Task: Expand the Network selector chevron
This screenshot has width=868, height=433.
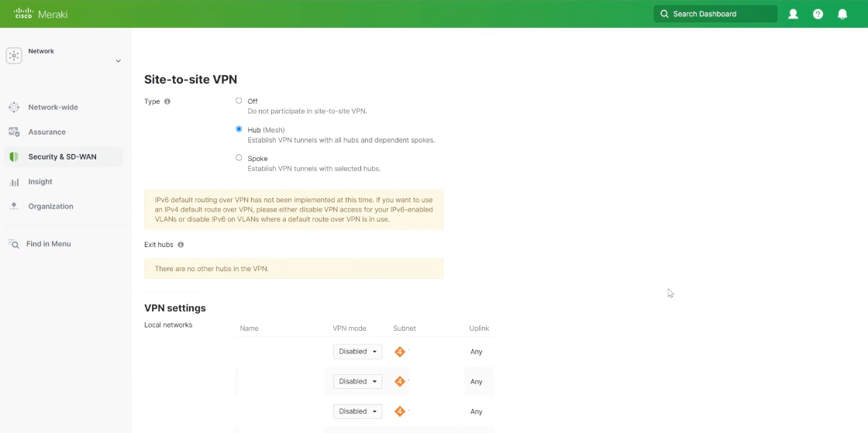Action: pyautogui.click(x=118, y=61)
